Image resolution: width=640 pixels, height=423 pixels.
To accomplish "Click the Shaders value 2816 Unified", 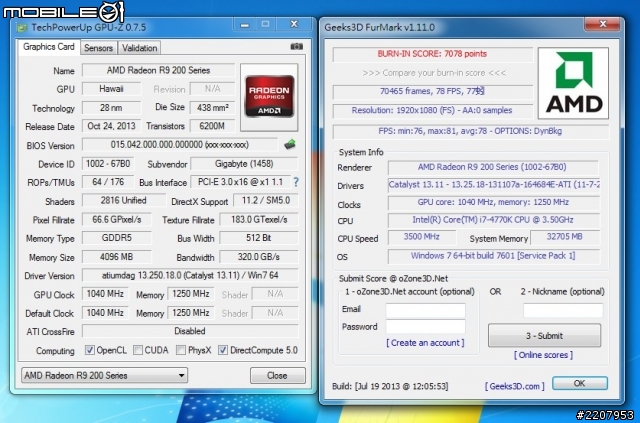I will [x=124, y=200].
